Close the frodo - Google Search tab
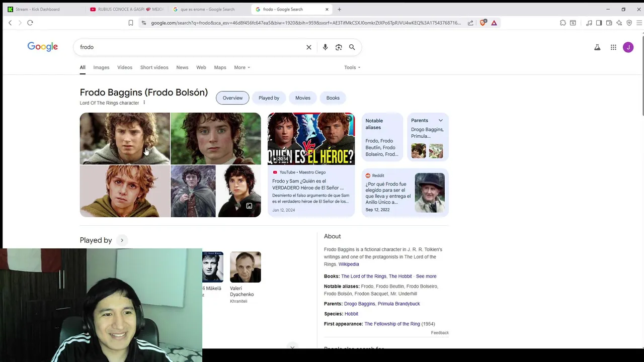Viewport: 644px width, 362px height. 327,9
